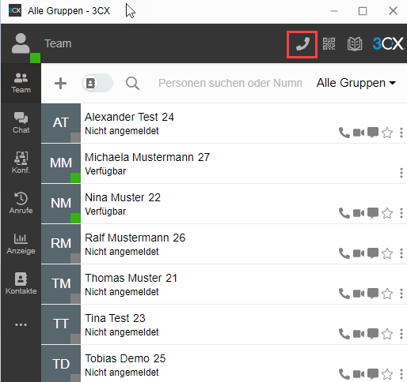The height and width of the screenshot is (382, 407).
Task: Open the QR code icon in header
Action: pyautogui.click(x=329, y=44)
